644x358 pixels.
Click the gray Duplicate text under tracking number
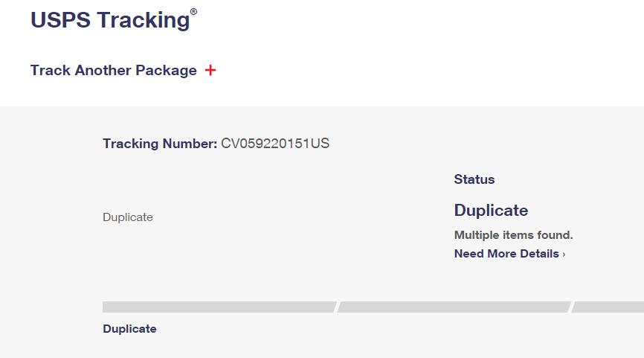[x=128, y=217]
